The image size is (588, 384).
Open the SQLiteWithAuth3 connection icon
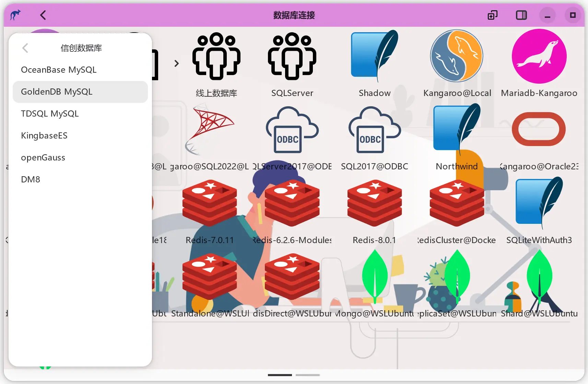[x=539, y=203]
